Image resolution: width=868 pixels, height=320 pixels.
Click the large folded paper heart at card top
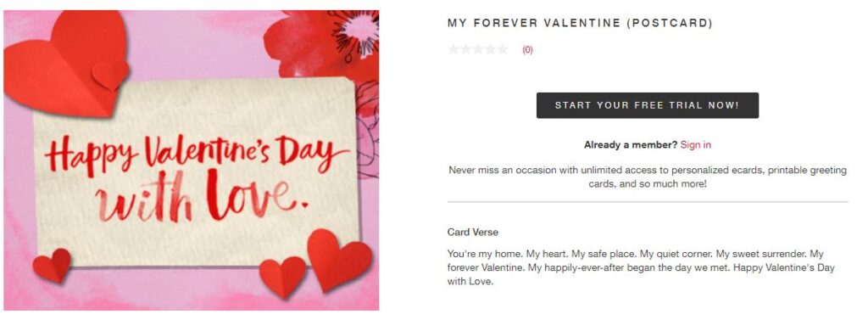66,63
